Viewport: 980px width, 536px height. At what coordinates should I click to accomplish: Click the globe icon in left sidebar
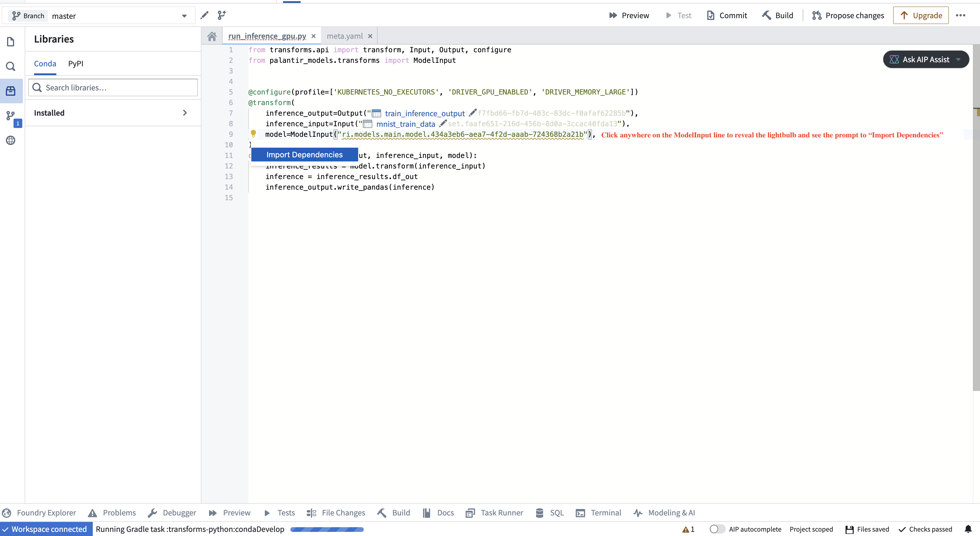[x=11, y=140]
